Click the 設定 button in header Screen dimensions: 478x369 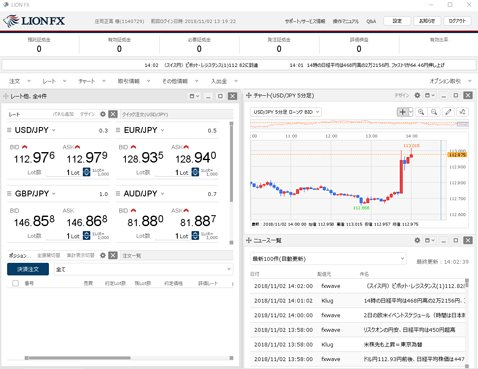(x=397, y=21)
